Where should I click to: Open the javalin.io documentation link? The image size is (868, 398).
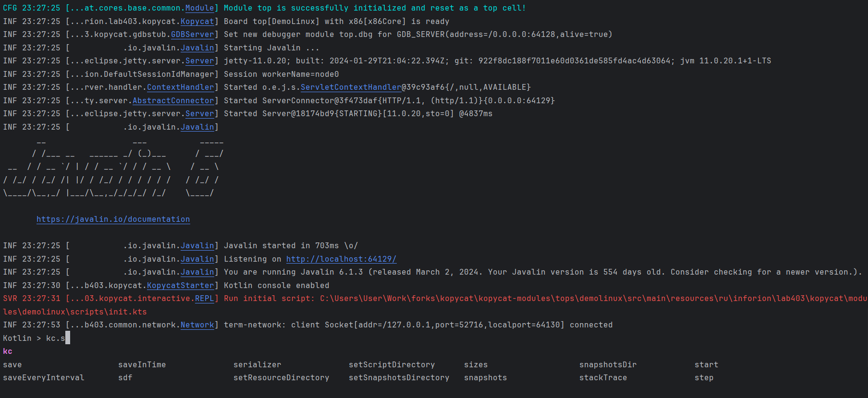click(113, 219)
